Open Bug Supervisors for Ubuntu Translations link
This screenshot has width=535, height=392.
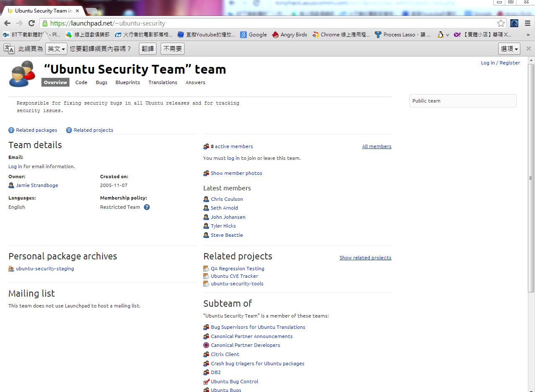[258, 327]
